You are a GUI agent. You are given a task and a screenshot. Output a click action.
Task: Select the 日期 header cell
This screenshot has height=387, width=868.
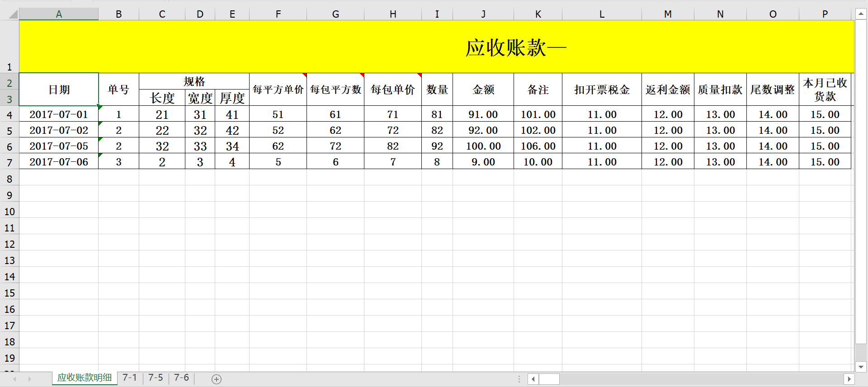[59, 90]
